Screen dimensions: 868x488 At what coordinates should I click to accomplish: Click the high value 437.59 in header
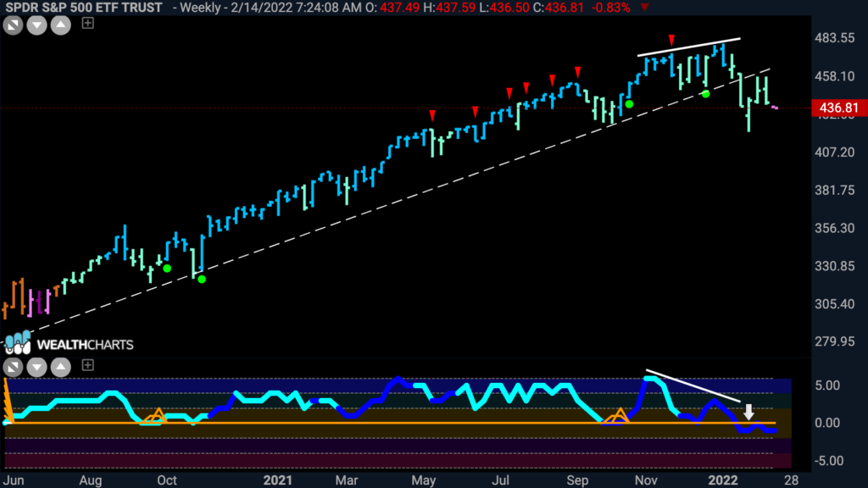[455, 7]
